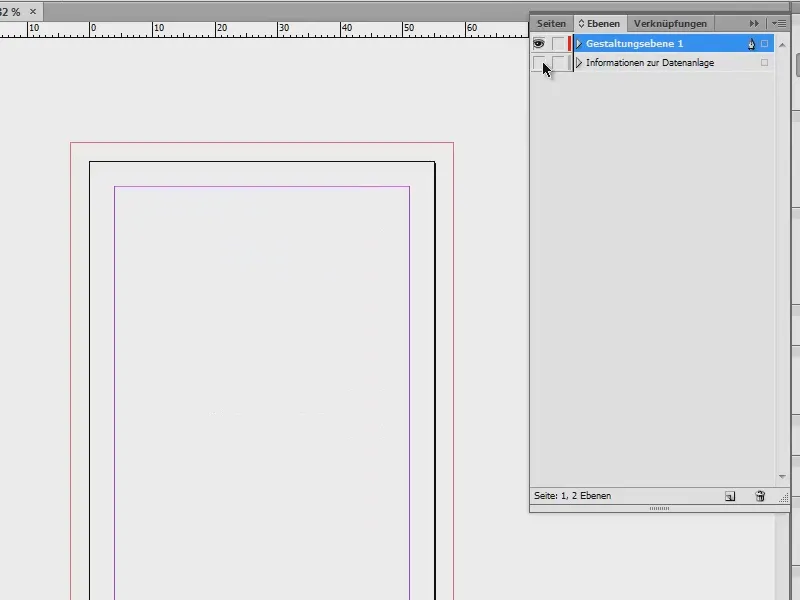The height and width of the screenshot is (600, 800).
Task: Create a new layer with page icon
Action: click(x=730, y=496)
